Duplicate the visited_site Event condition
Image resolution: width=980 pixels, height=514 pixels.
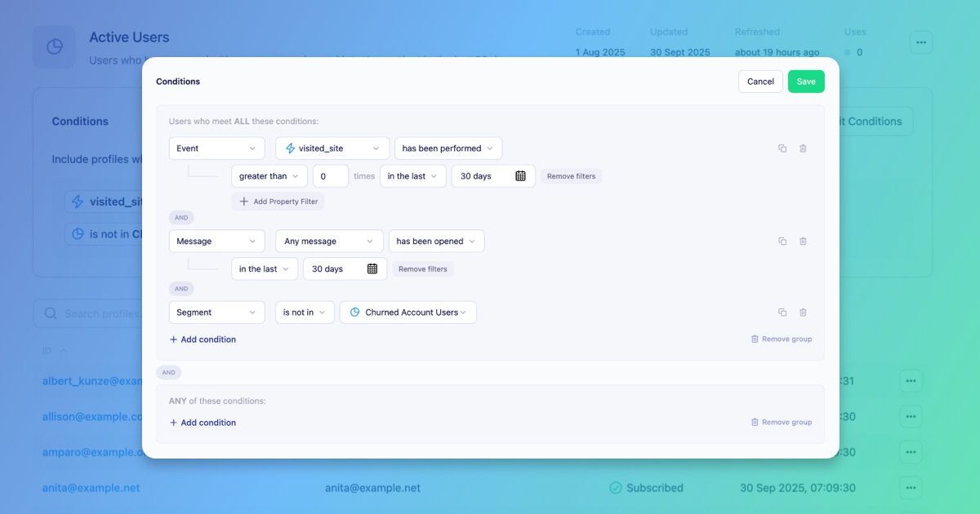[782, 148]
